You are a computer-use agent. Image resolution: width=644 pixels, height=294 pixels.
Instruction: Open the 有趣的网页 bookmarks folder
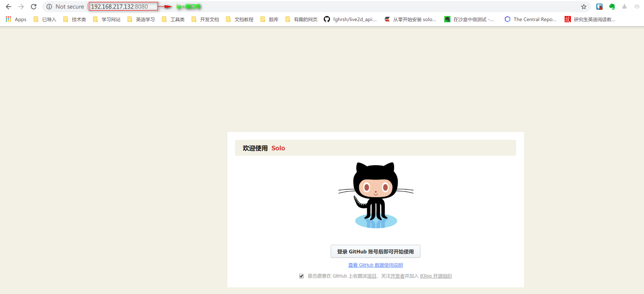coord(301,19)
